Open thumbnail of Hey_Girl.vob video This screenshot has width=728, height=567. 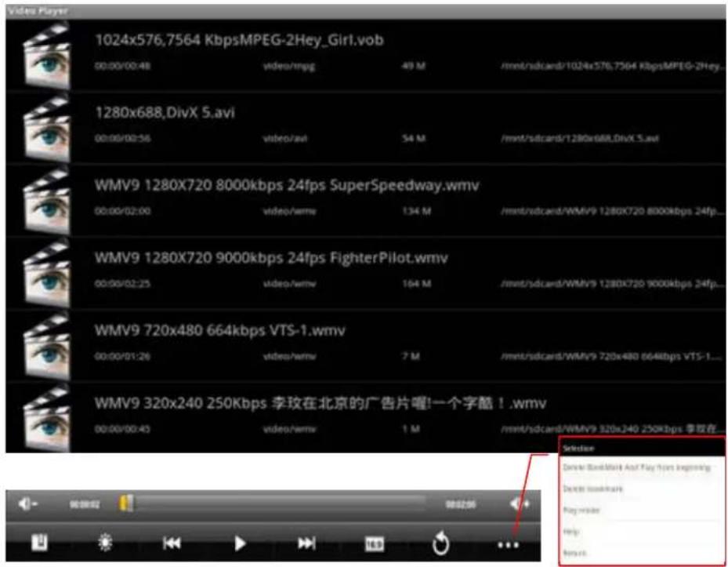tap(47, 56)
